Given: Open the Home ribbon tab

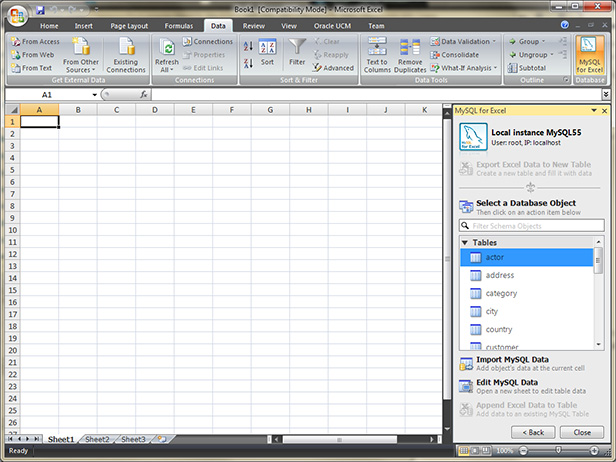Looking at the screenshot, I should tap(49, 26).
